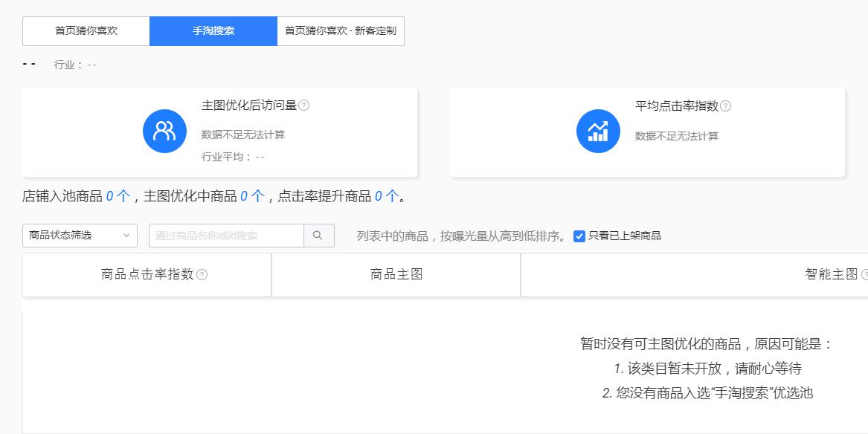
Task: Click the user icon on 主图优化后访问量 card
Action: pyautogui.click(x=164, y=131)
